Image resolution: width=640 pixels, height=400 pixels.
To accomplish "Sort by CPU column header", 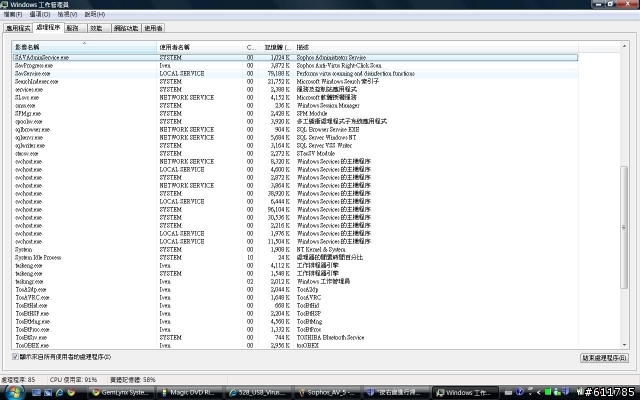I will pyautogui.click(x=251, y=47).
